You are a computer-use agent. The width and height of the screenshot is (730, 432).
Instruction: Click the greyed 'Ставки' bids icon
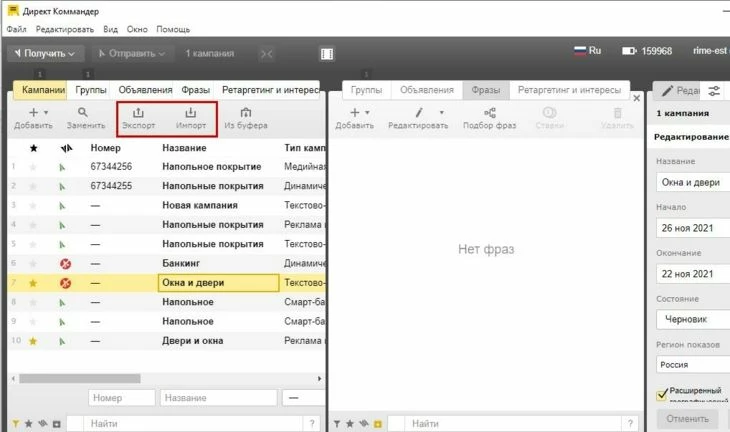(x=550, y=113)
